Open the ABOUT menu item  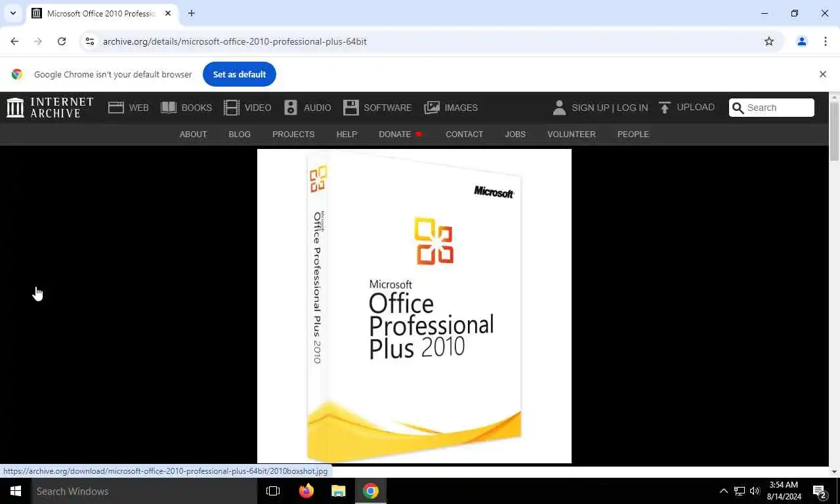point(193,134)
